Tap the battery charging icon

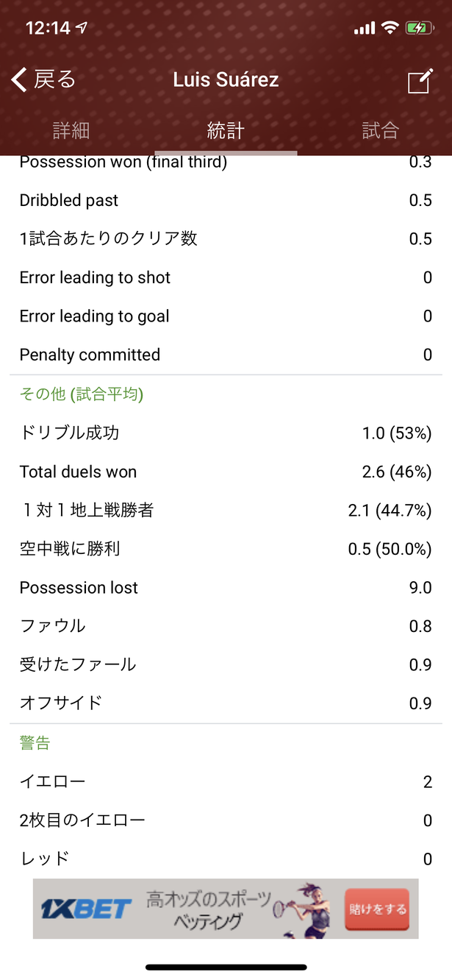420,28
